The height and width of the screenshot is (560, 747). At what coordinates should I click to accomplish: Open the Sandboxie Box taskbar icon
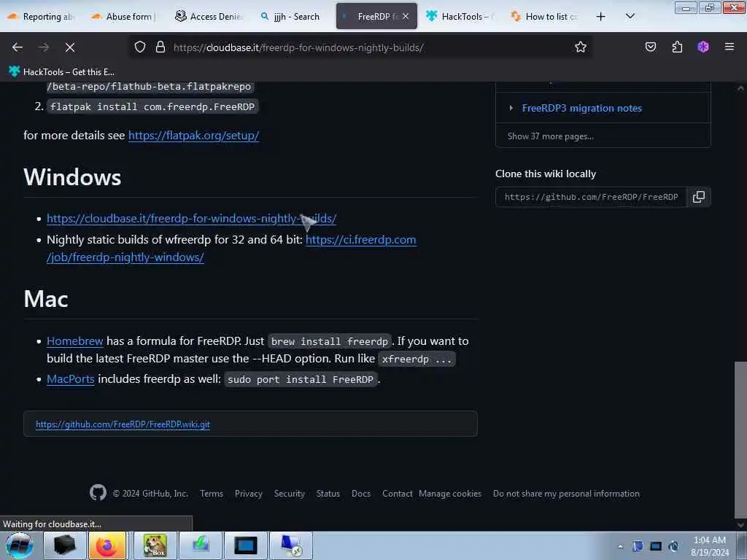click(155, 545)
